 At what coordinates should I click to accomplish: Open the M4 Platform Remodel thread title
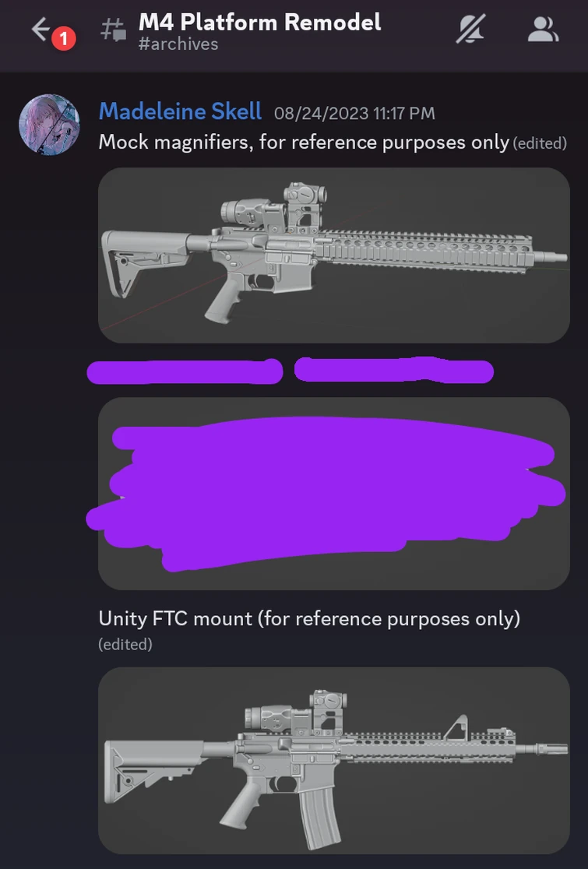pos(259,22)
